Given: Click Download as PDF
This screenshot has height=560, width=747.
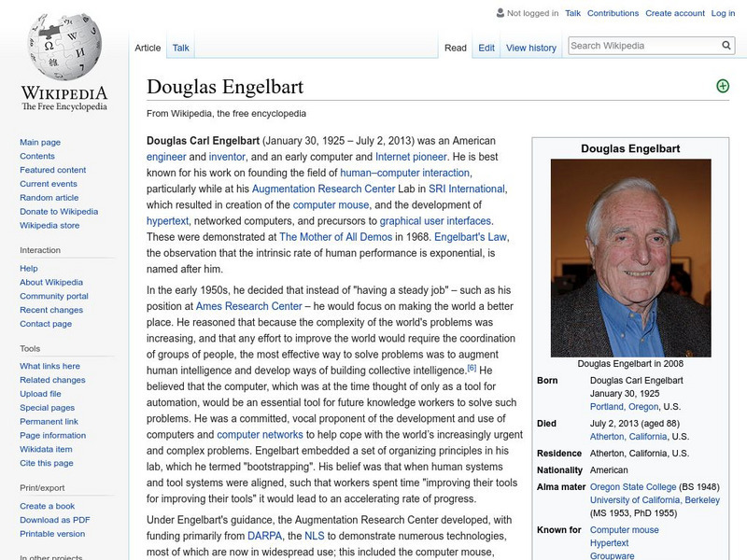Looking at the screenshot, I should (x=55, y=520).
